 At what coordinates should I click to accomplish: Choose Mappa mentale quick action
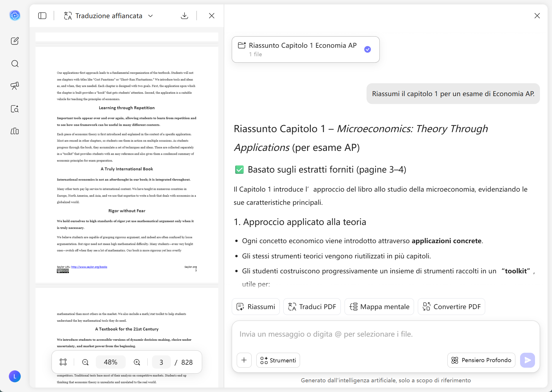click(379, 307)
